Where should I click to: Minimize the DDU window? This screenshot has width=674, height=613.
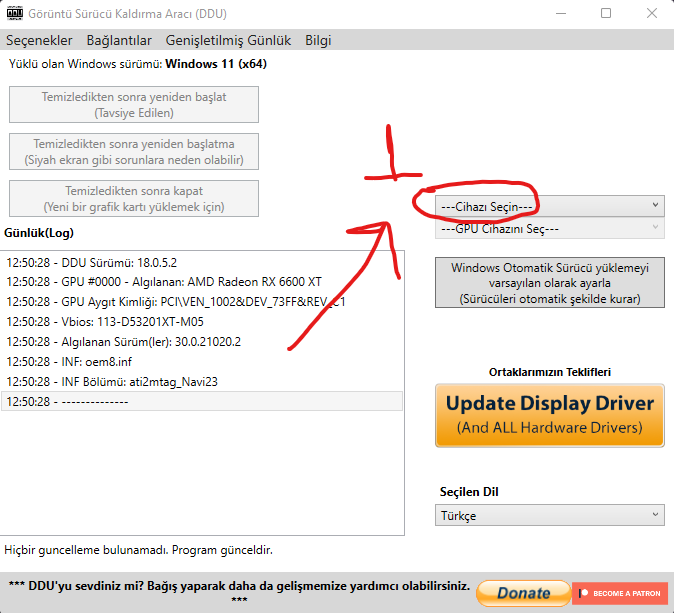pyautogui.click(x=561, y=13)
